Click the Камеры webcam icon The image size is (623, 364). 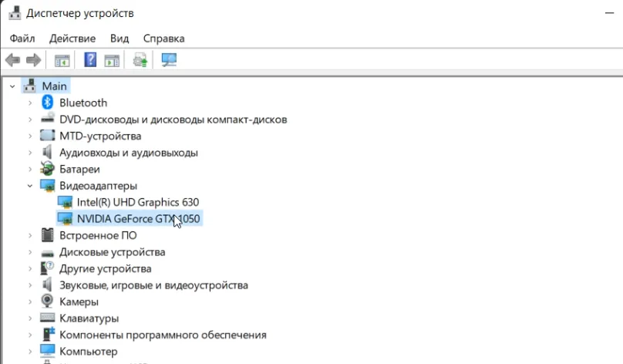pos(47,302)
